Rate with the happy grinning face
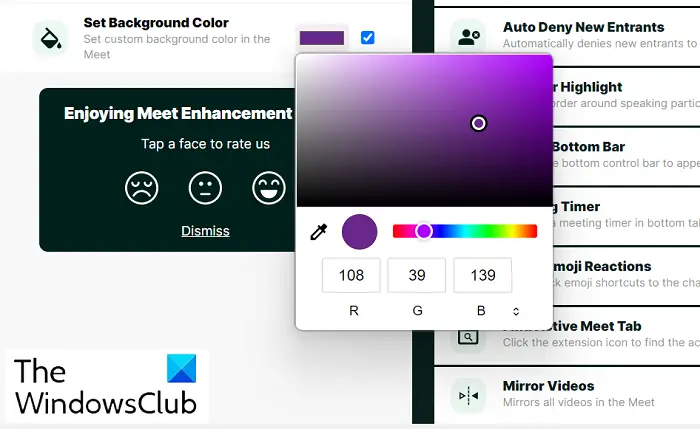700x429 pixels. click(269, 188)
